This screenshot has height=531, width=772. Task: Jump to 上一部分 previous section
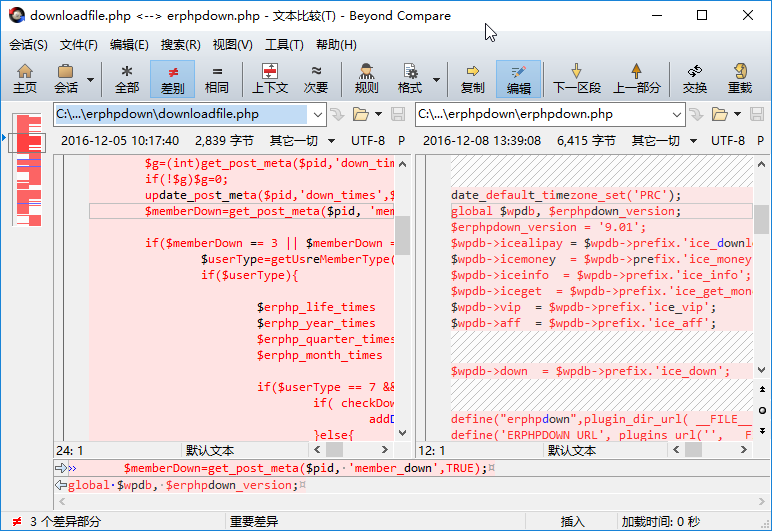pyautogui.click(x=637, y=79)
